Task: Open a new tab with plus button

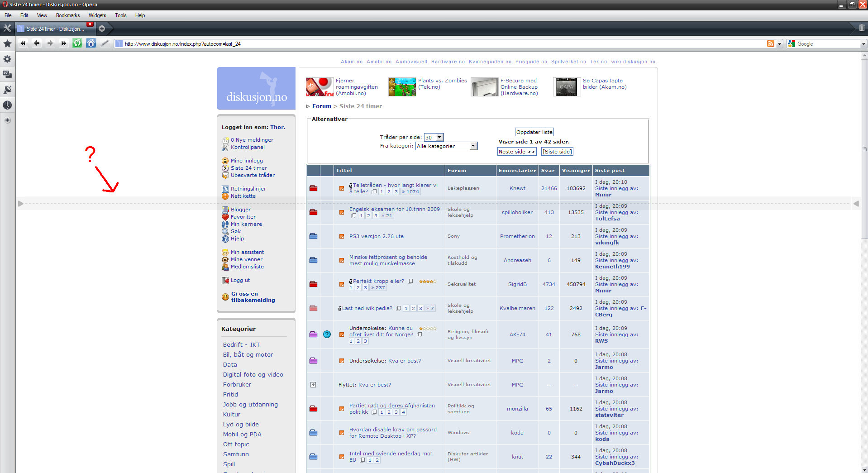Action: coord(102,29)
